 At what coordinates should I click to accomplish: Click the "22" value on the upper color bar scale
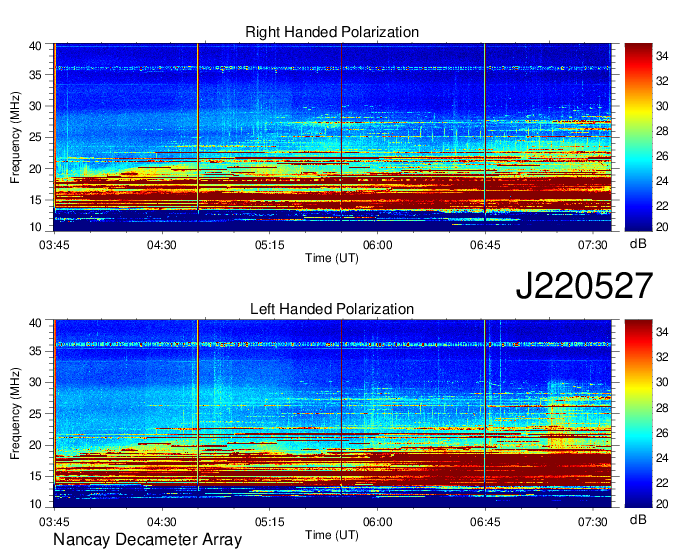[662, 206]
